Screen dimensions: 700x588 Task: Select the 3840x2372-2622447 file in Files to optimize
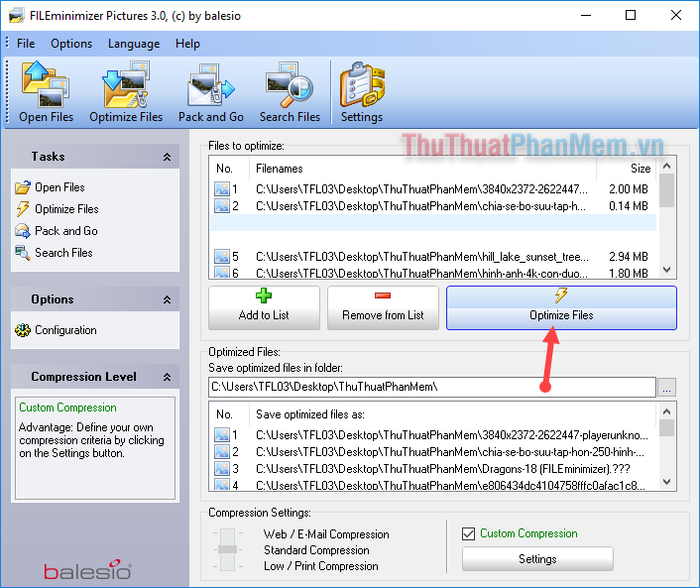(x=433, y=189)
